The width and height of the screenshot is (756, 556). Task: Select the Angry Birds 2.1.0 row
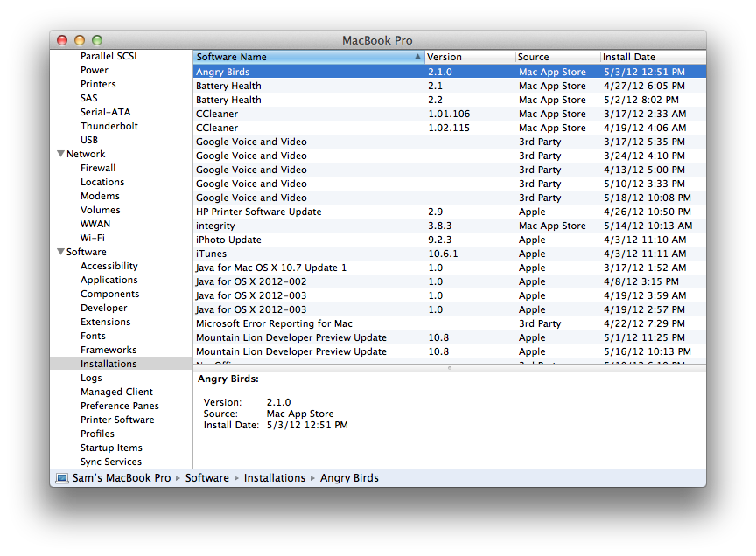450,72
